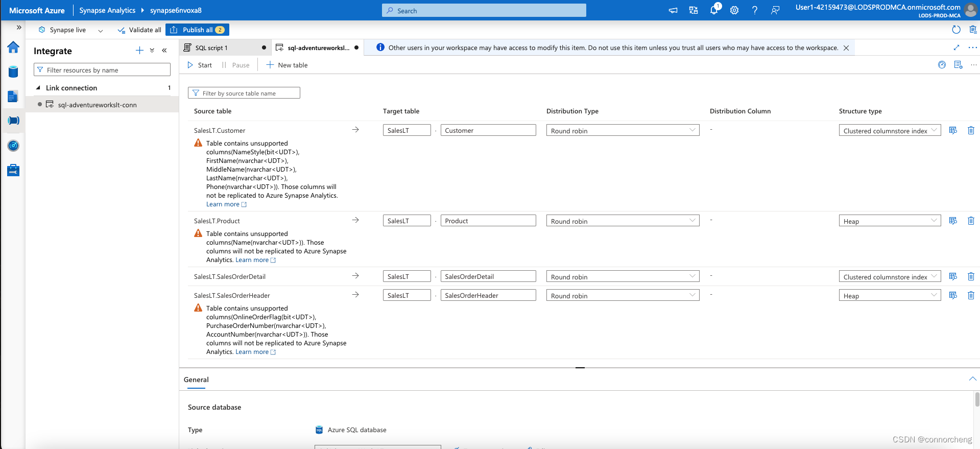
Task: Delete the Product table mapping
Action: pyautogui.click(x=971, y=221)
